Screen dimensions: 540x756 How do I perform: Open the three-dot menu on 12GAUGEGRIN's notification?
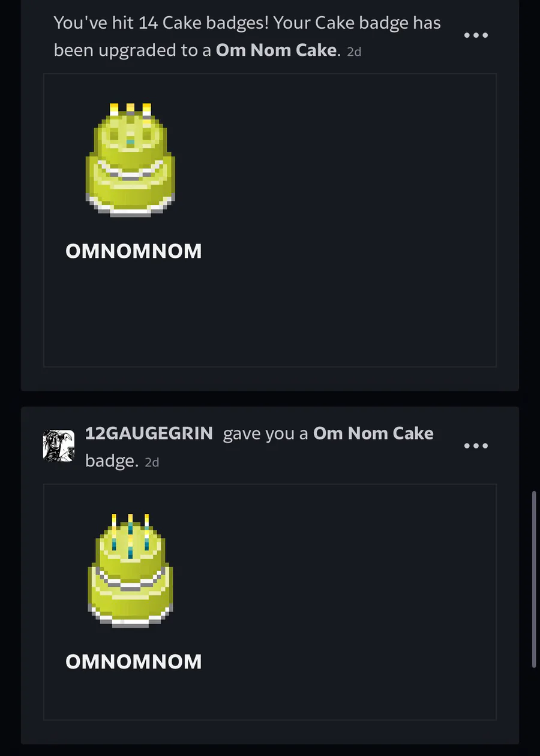pos(476,445)
